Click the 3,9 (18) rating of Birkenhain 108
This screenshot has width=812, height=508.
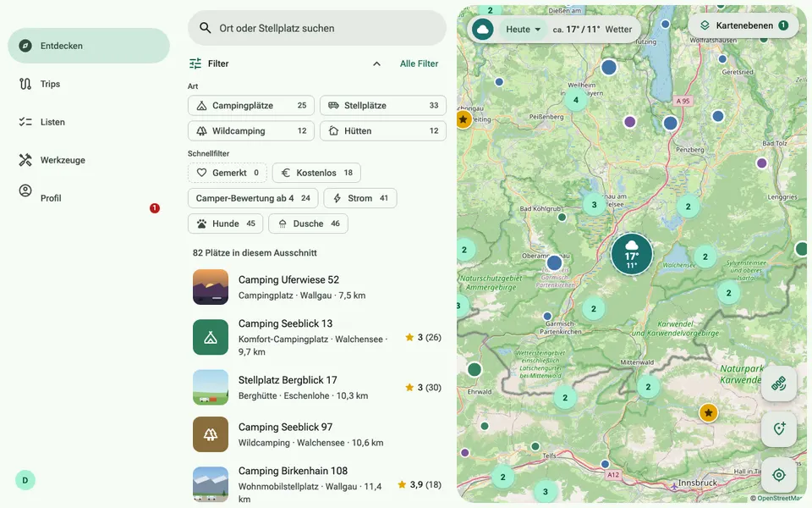[420, 484]
